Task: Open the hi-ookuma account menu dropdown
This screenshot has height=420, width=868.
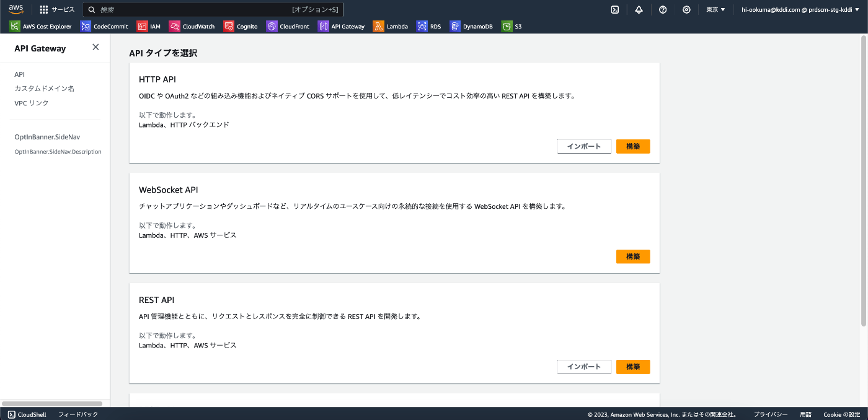Action: [x=800, y=9]
